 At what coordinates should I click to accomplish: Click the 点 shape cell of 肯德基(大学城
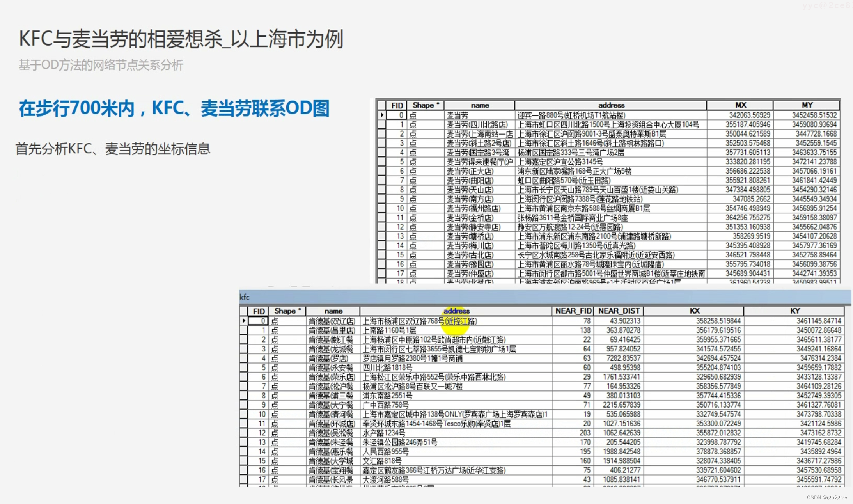click(x=275, y=461)
